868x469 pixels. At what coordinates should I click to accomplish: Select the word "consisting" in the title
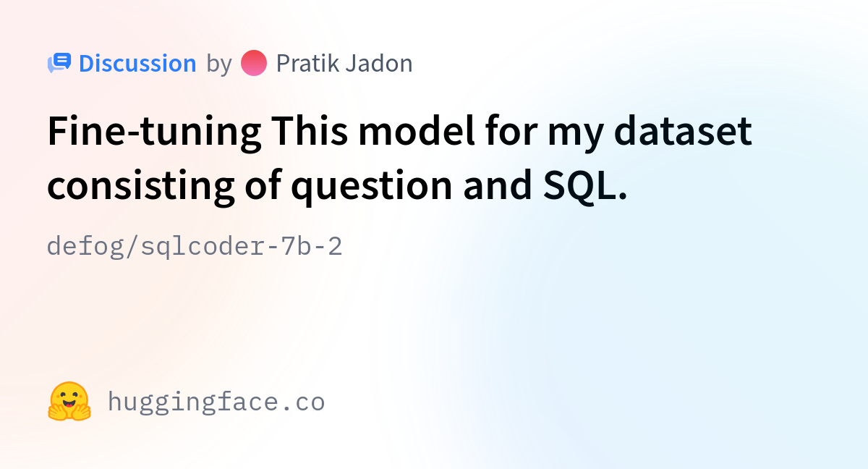[140, 187]
